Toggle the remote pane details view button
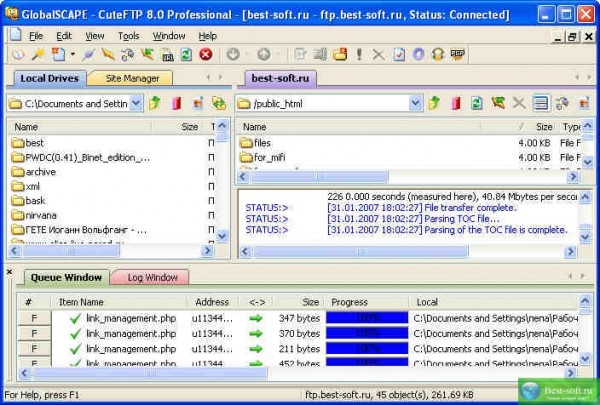This screenshot has width=600, height=405. 540,103
